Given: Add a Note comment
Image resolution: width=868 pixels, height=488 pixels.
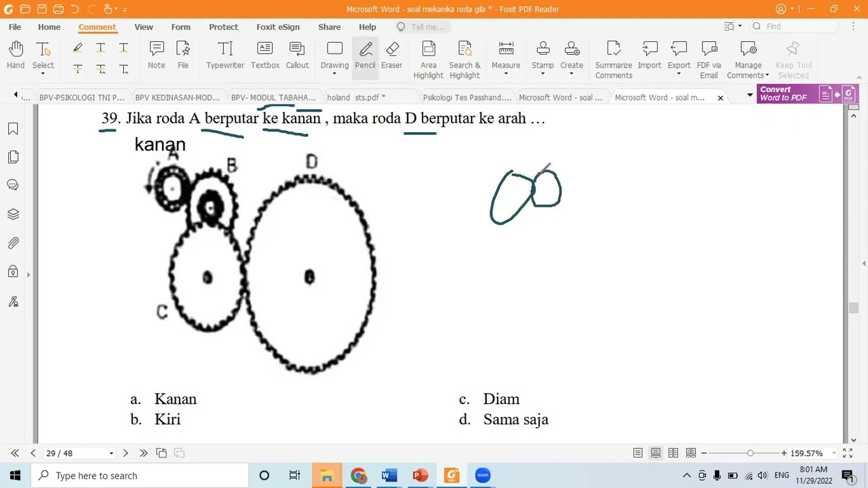Looking at the screenshot, I should tap(157, 56).
